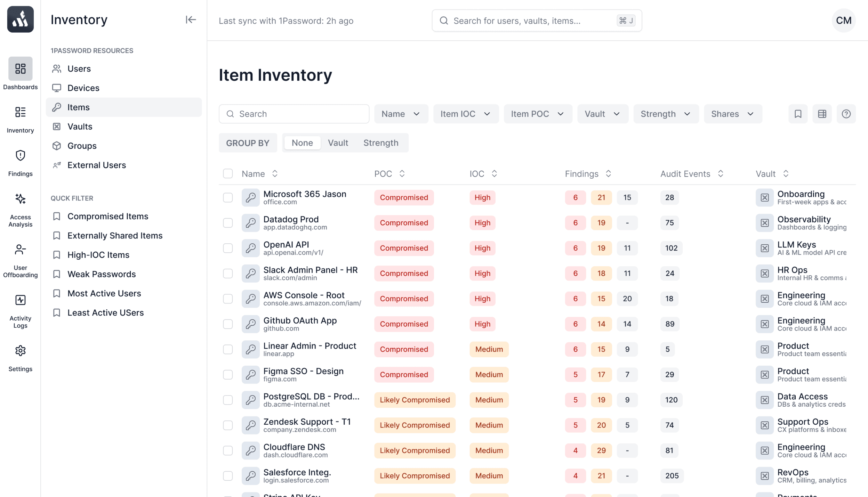The width and height of the screenshot is (868, 497).
Task: Apply High-IOC Items quick filter
Action: point(124,255)
